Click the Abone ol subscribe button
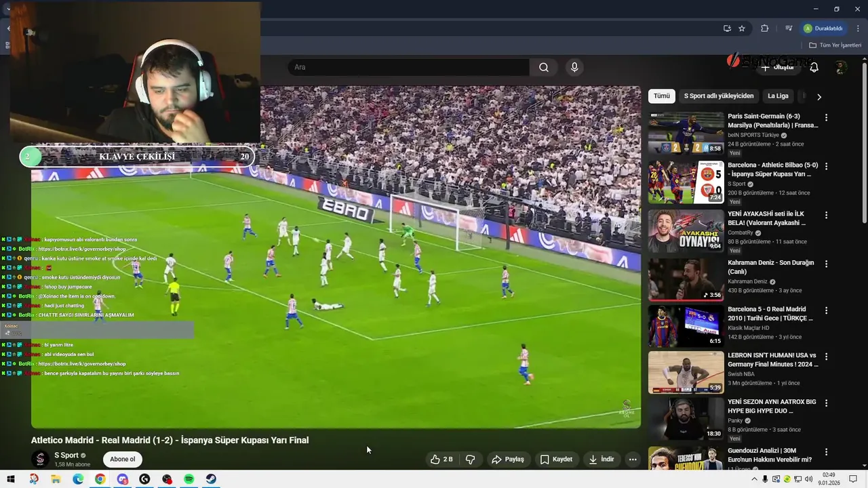The height and width of the screenshot is (488, 868). tap(123, 459)
